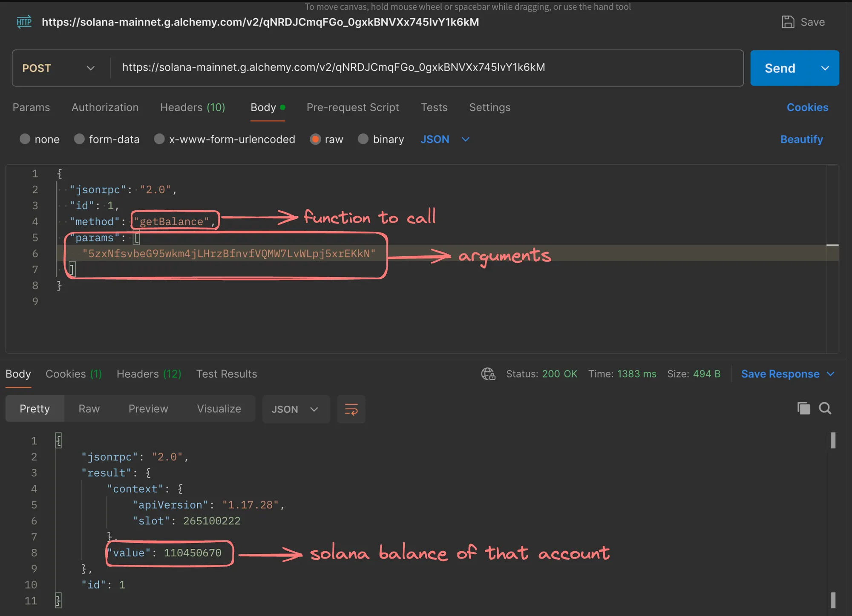Click the HTTP request type icon

click(24, 22)
